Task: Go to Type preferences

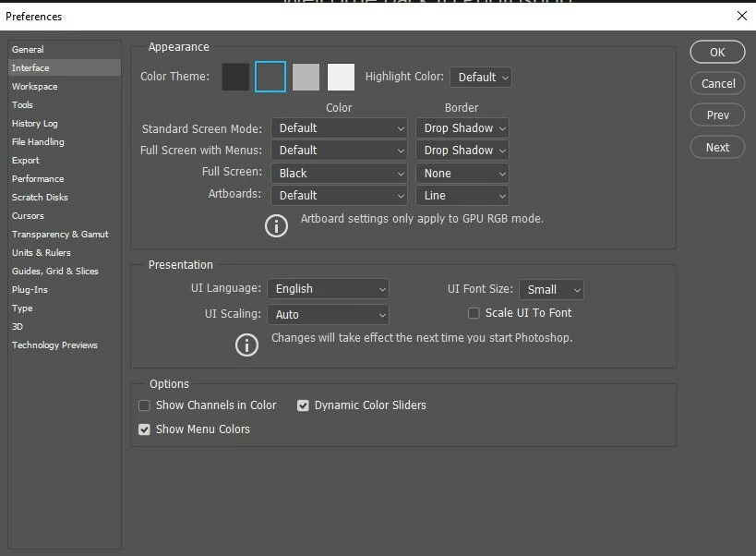Action: pos(64,308)
